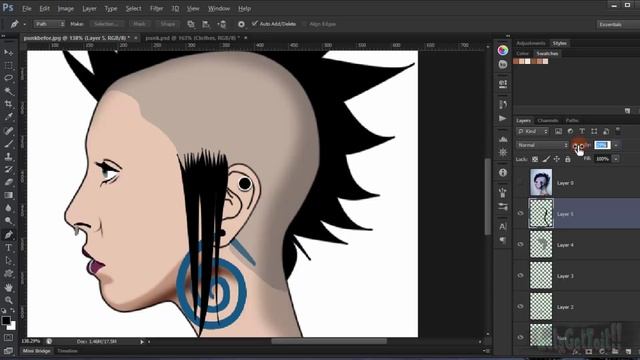Select Layer 4 thumbnail
640x360 pixels.
pyautogui.click(x=541, y=244)
